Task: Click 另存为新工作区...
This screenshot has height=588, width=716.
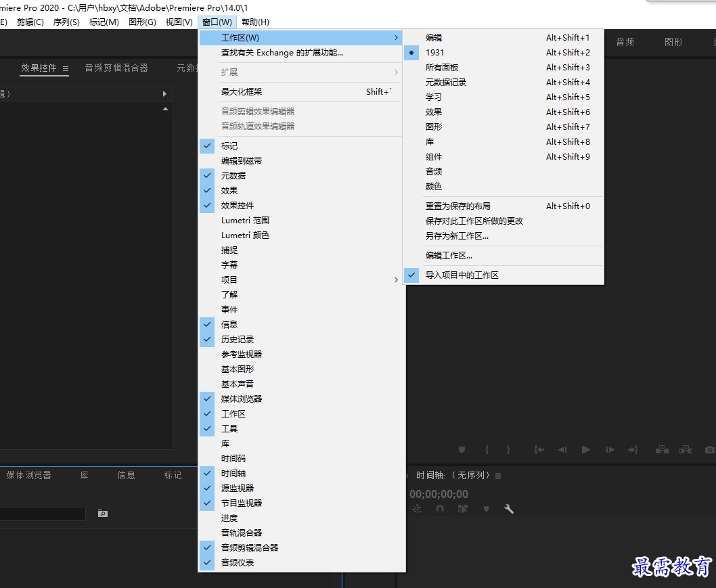Action: (504, 235)
